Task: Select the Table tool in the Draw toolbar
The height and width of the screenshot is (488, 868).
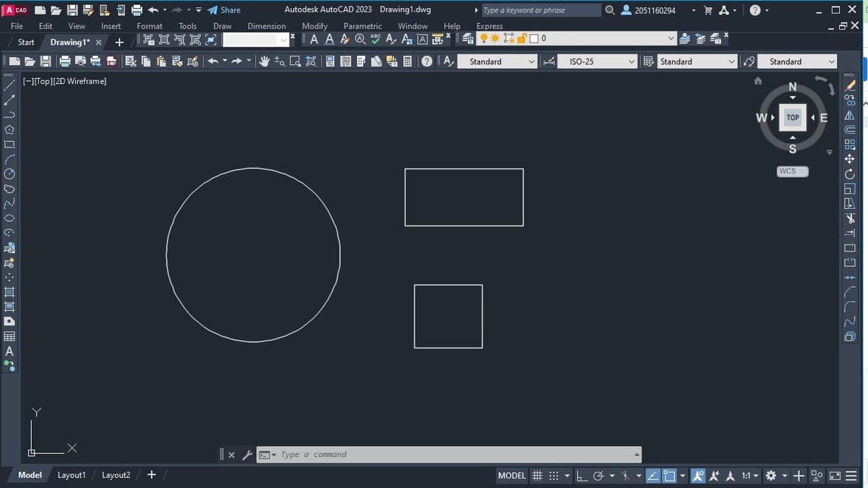Action: point(9,336)
